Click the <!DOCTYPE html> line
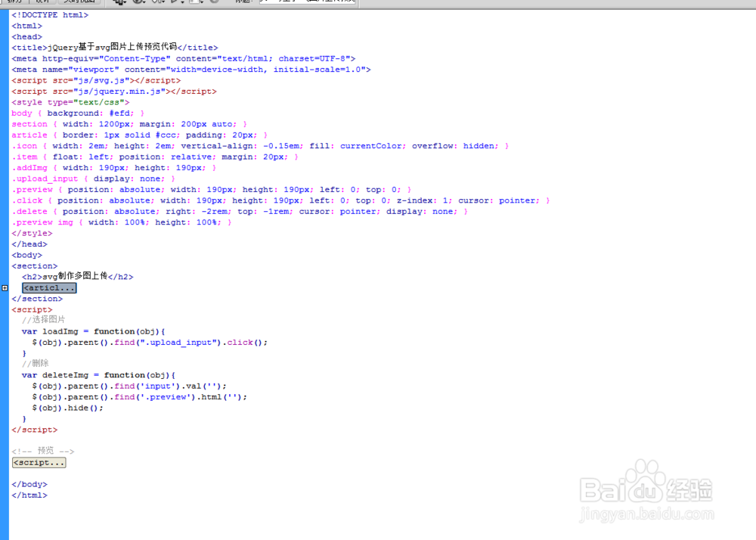The image size is (756, 540). pyautogui.click(x=50, y=15)
